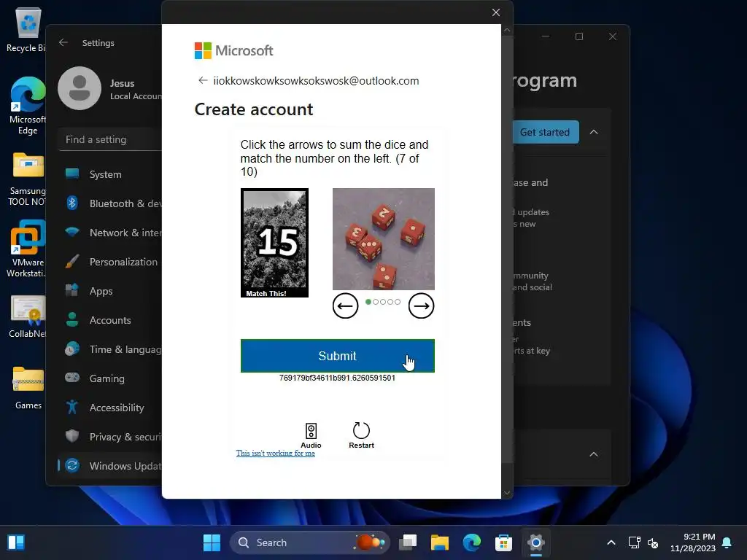Click the Settings gear on the taskbar

click(536, 542)
